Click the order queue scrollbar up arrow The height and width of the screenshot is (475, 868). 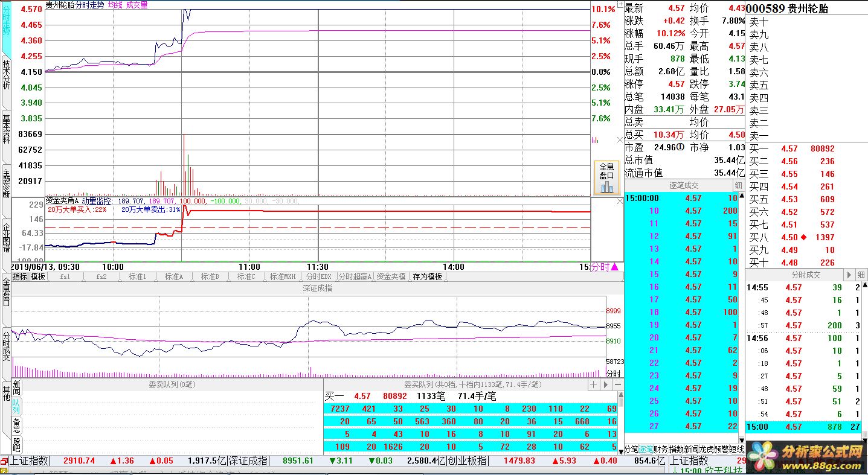point(621,396)
